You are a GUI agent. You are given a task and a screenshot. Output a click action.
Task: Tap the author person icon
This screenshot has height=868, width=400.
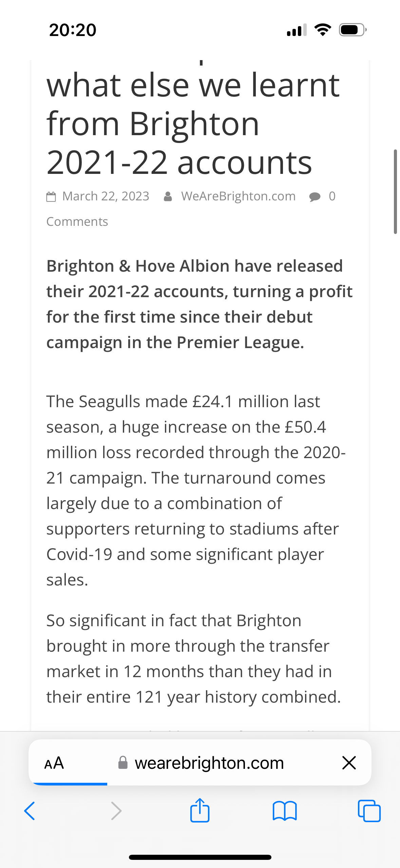tap(169, 196)
